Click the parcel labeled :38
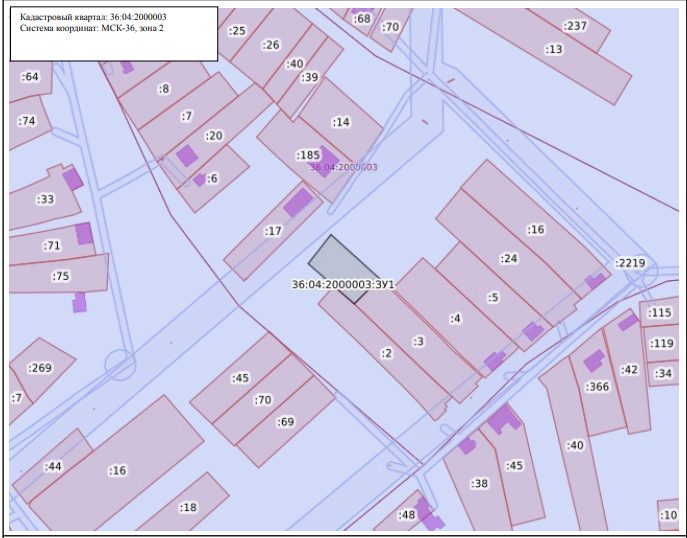The width and height of the screenshot is (687, 538). (478, 483)
